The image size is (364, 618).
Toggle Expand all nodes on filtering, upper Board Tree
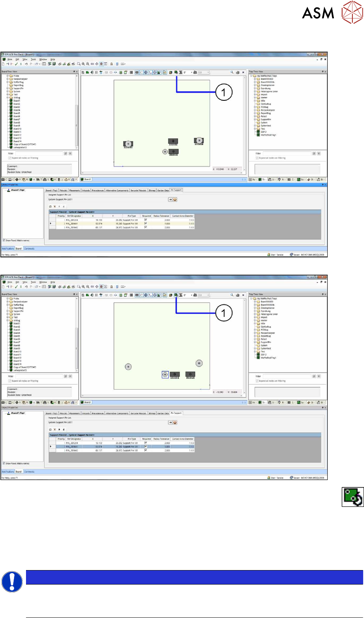coord(9,158)
